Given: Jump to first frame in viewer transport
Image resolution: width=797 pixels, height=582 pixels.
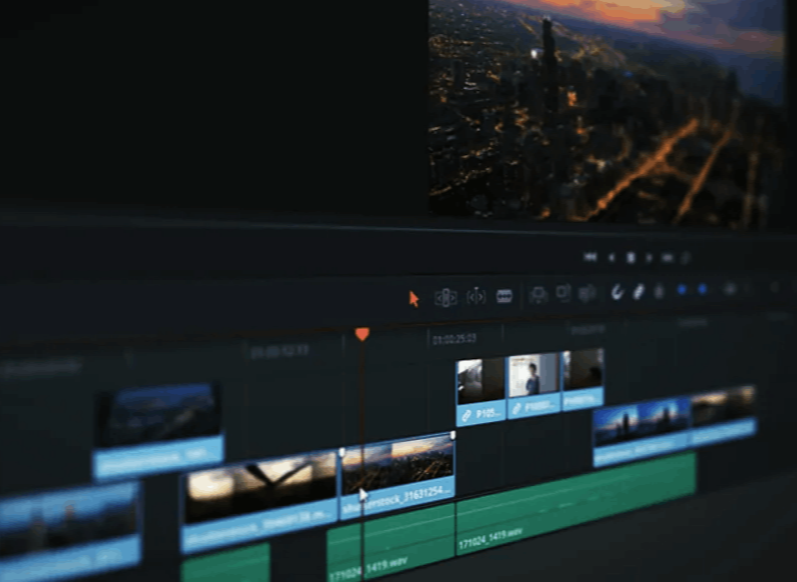Looking at the screenshot, I should tap(590, 257).
